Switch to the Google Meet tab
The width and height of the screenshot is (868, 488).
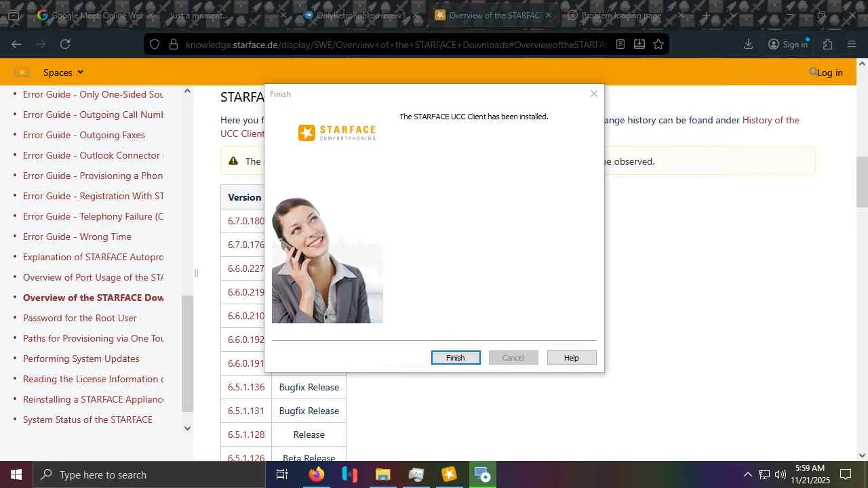96,15
